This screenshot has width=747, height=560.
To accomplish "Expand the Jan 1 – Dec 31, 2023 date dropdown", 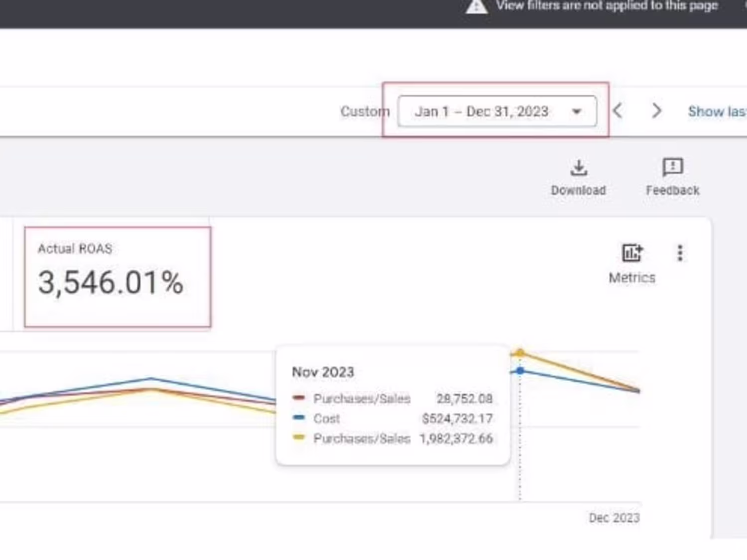I will [x=497, y=111].
